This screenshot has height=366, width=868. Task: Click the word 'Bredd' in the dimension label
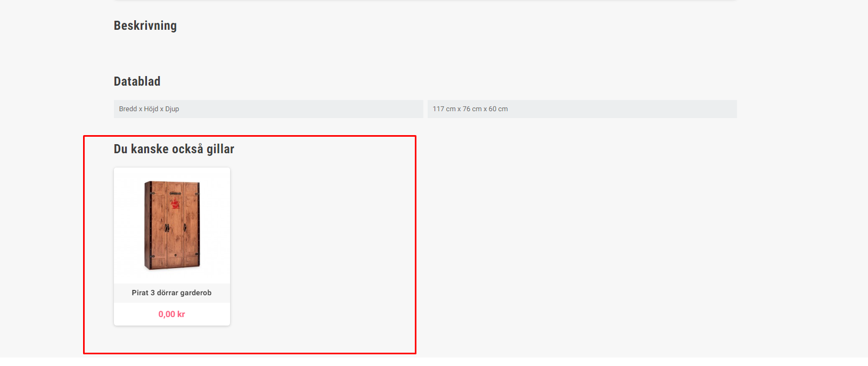pos(128,109)
